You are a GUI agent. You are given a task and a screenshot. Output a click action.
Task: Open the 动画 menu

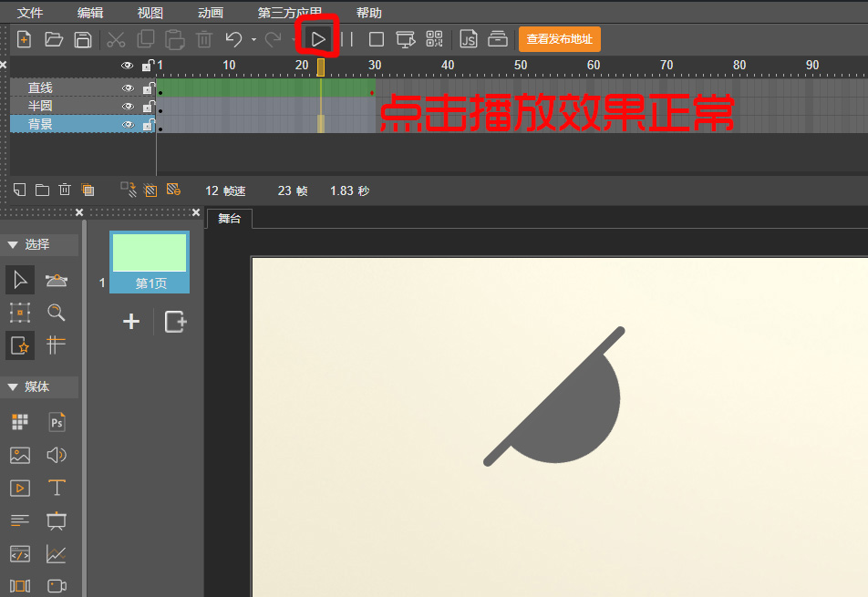pyautogui.click(x=211, y=12)
